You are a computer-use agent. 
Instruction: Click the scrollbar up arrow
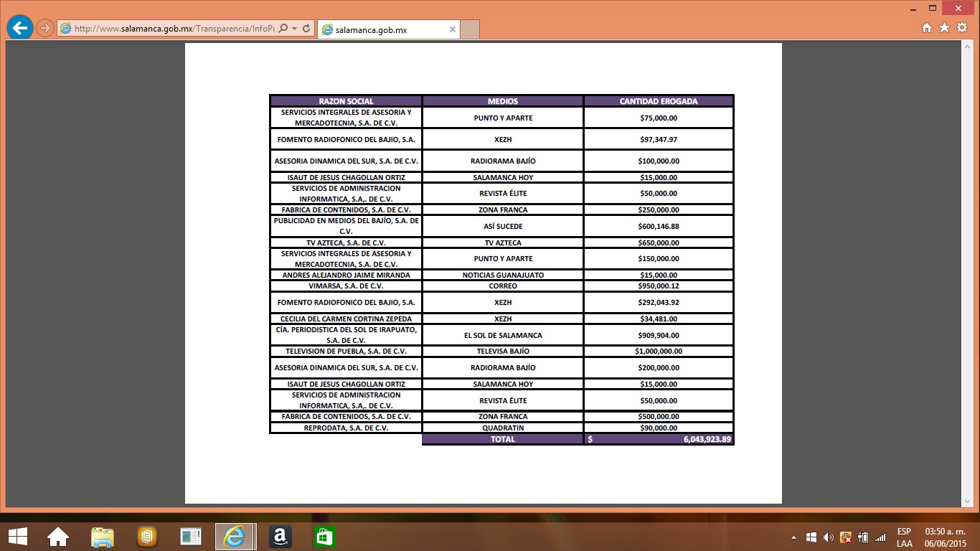click(967, 47)
